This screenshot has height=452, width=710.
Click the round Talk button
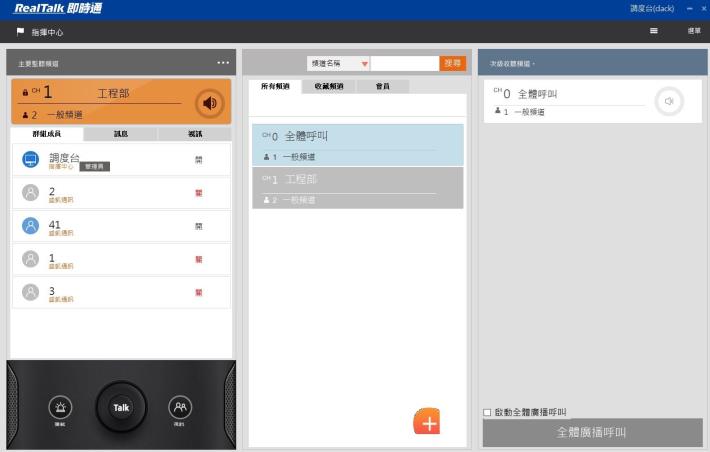pyautogui.click(x=121, y=407)
